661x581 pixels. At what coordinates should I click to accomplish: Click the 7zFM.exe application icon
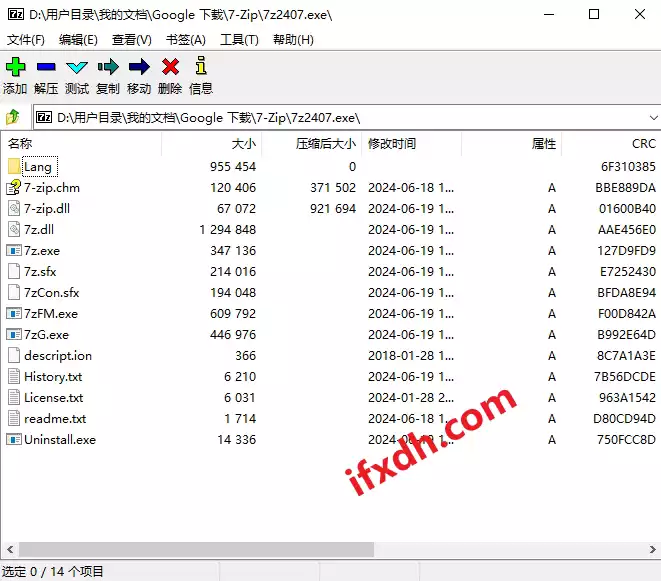(14, 313)
